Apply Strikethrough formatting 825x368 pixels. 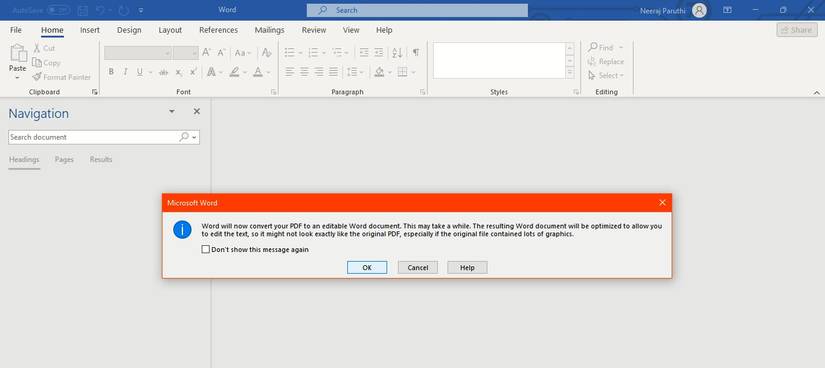[164, 72]
